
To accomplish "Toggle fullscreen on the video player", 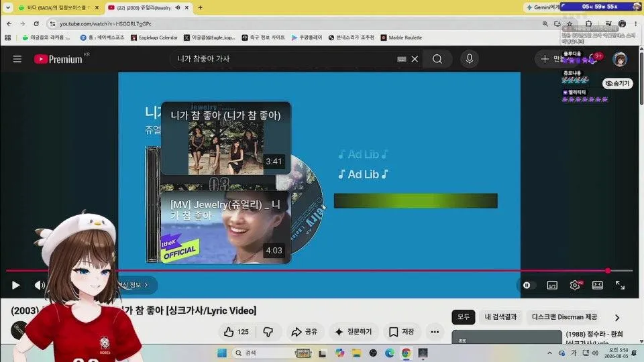I will (620, 285).
